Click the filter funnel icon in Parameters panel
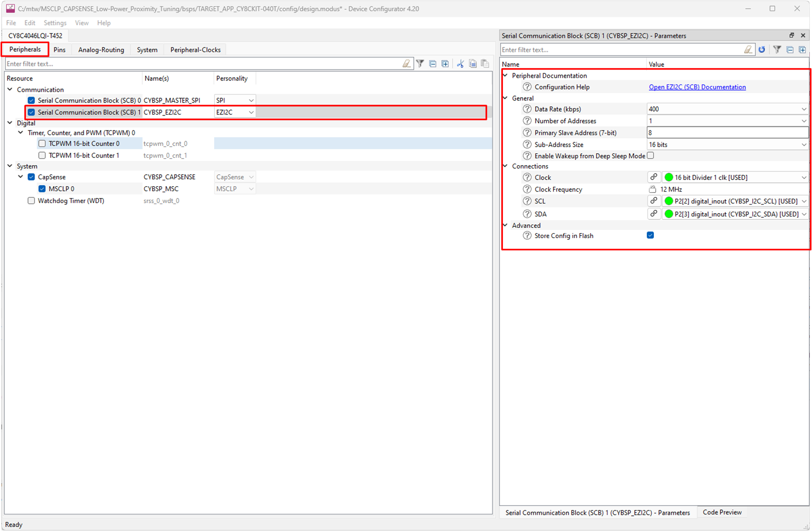The width and height of the screenshot is (812, 531). click(777, 50)
